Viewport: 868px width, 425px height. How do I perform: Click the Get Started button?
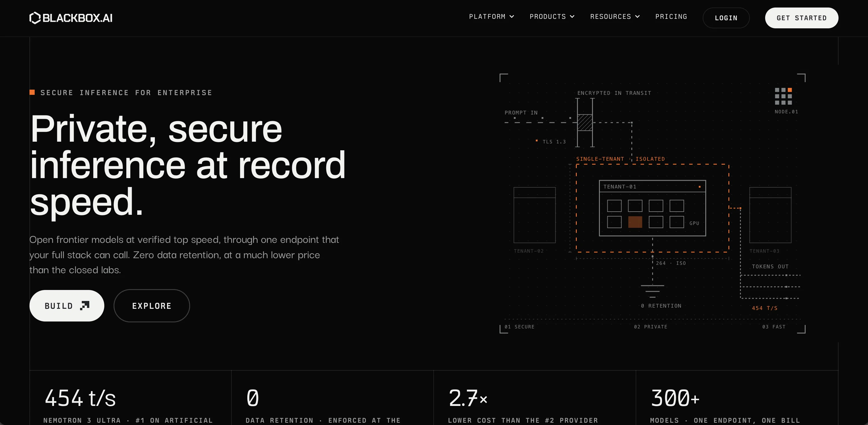pos(802,18)
